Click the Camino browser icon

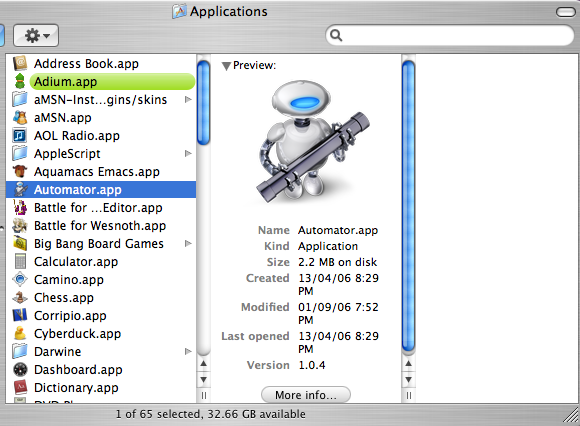(20, 279)
